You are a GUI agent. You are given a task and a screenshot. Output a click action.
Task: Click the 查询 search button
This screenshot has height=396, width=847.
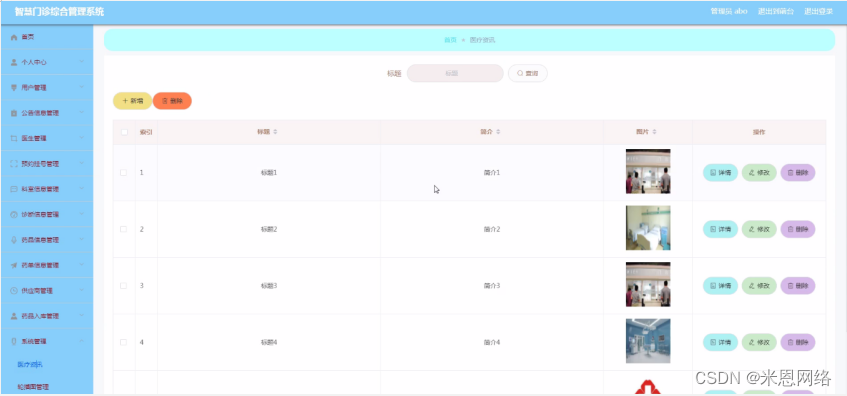528,73
